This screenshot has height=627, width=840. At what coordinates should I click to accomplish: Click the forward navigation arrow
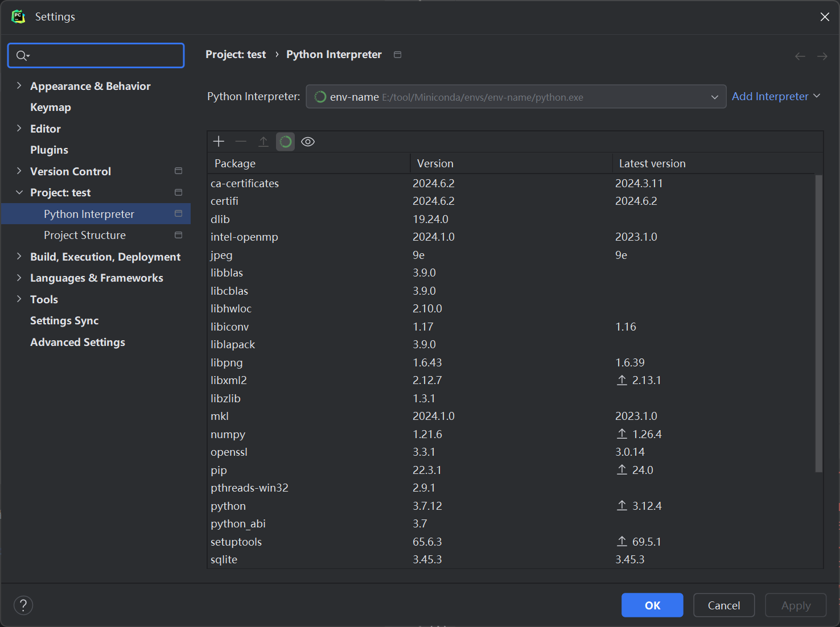pyautogui.click(x=822, y=56)
